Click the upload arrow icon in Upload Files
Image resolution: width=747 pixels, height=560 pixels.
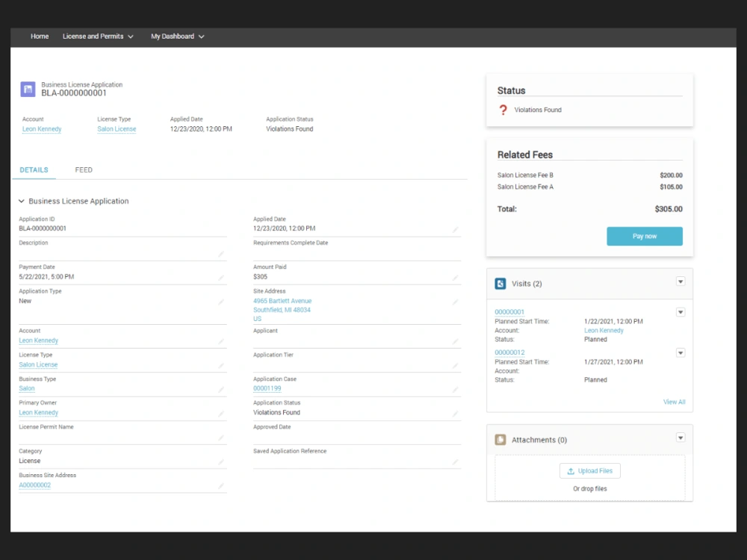[570, 471]
